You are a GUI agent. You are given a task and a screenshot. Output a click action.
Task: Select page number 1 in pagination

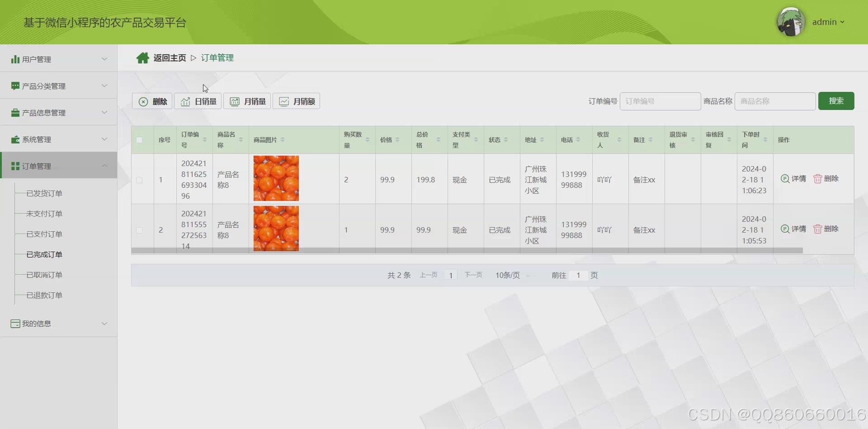[451, 275]
